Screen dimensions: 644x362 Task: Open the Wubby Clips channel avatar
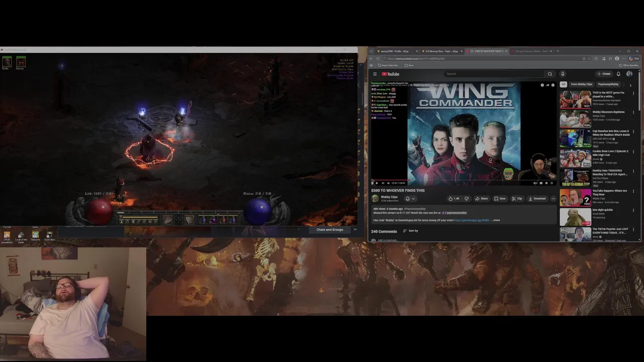pos(375,199)
